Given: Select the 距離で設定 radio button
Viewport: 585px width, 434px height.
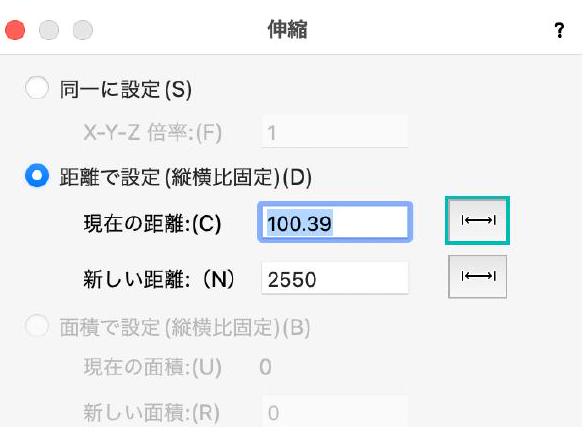Looking at the screenshot, I should click(x=37, y=175).
